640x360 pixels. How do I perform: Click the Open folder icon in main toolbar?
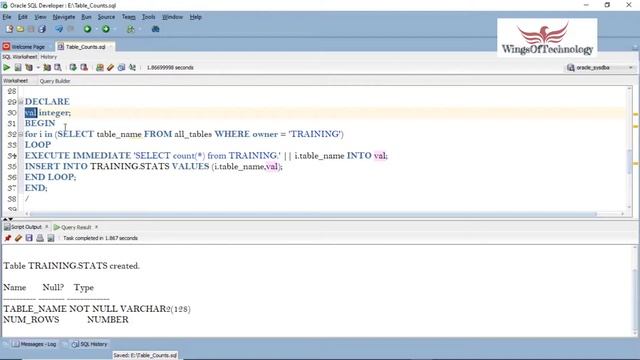coord(20,29)
